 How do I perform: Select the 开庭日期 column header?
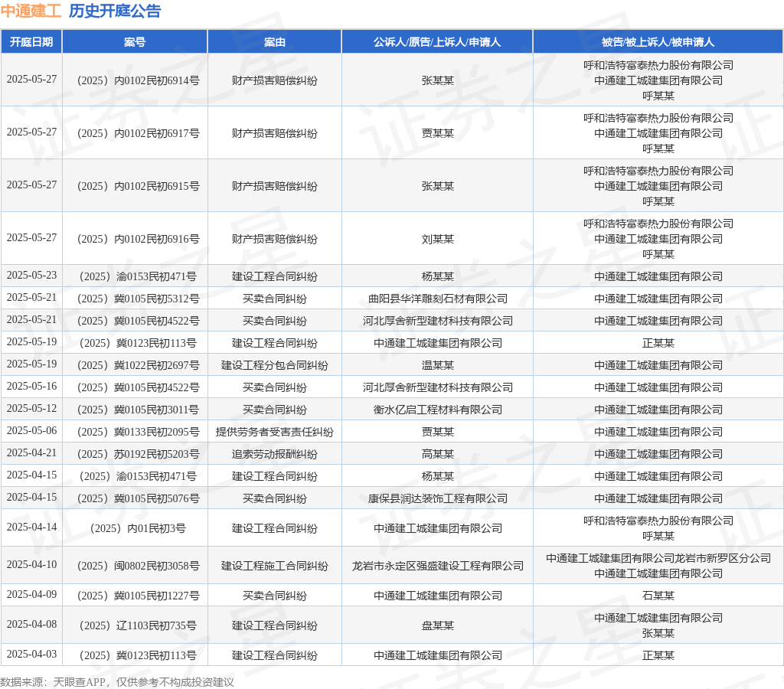click(31, 42)
